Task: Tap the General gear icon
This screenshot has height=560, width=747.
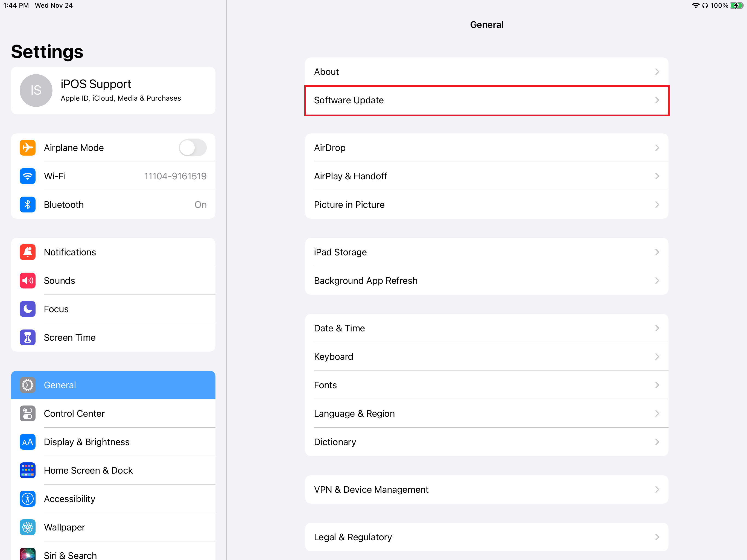Action: 28,385
